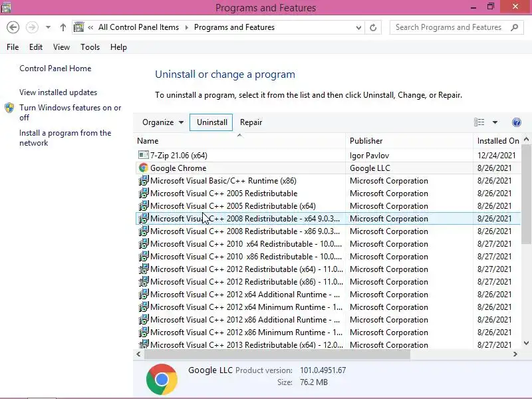Sort by the Installed On column header
532x399 pixels.
point(497,141)
